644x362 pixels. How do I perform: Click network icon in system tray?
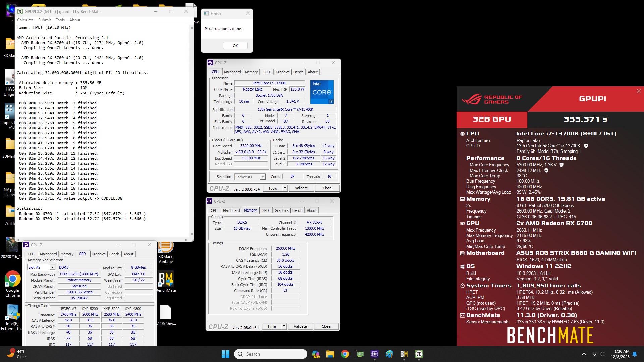point(594,354)
